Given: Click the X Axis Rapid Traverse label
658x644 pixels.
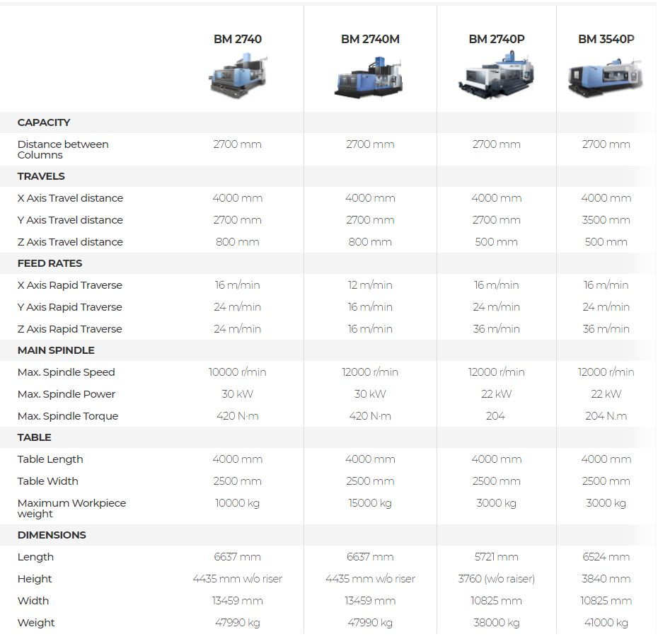Looking at the screenshot, I should (69, 285).
